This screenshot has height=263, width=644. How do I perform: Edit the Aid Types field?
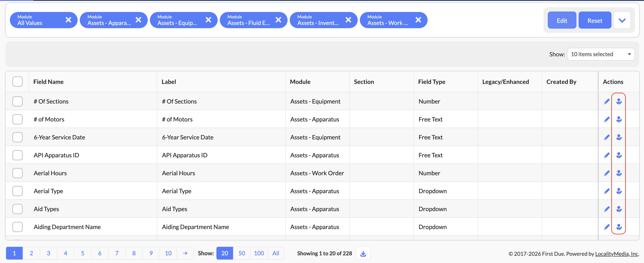tap(607, 209)
